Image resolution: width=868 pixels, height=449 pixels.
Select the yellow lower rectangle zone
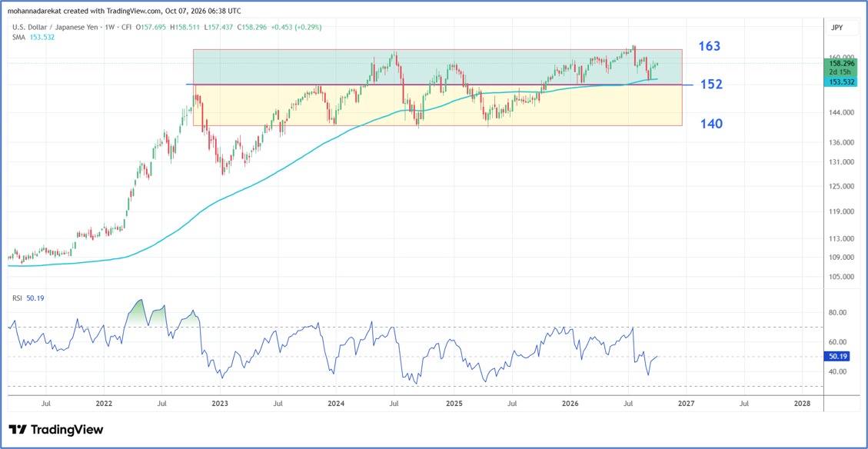point(437,105)
